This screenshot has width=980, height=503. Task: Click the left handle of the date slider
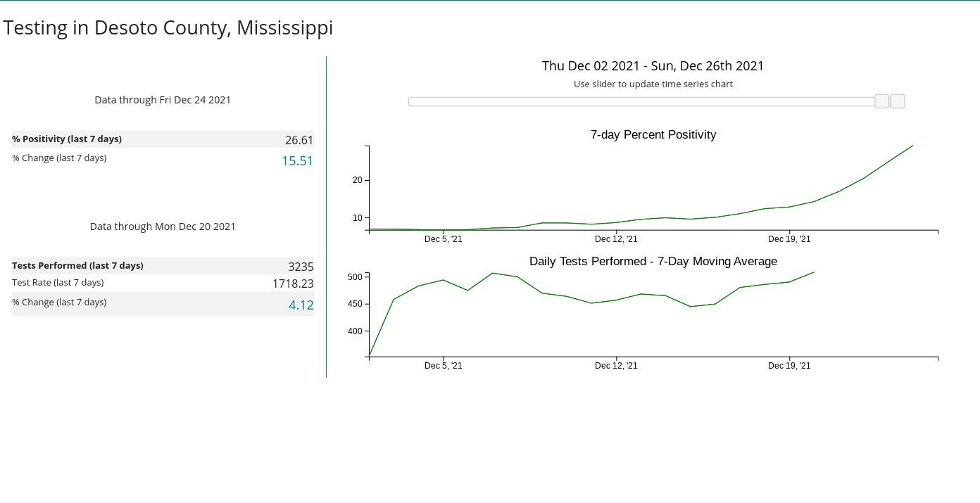pos(881,101)
